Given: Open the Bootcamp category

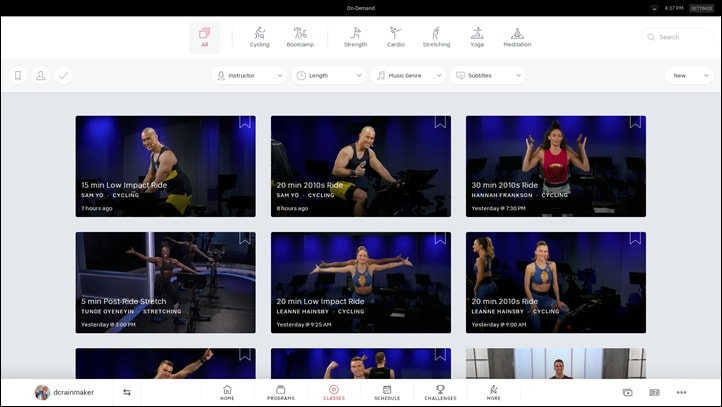Looking at the screenshot, I should click(300, 37).
